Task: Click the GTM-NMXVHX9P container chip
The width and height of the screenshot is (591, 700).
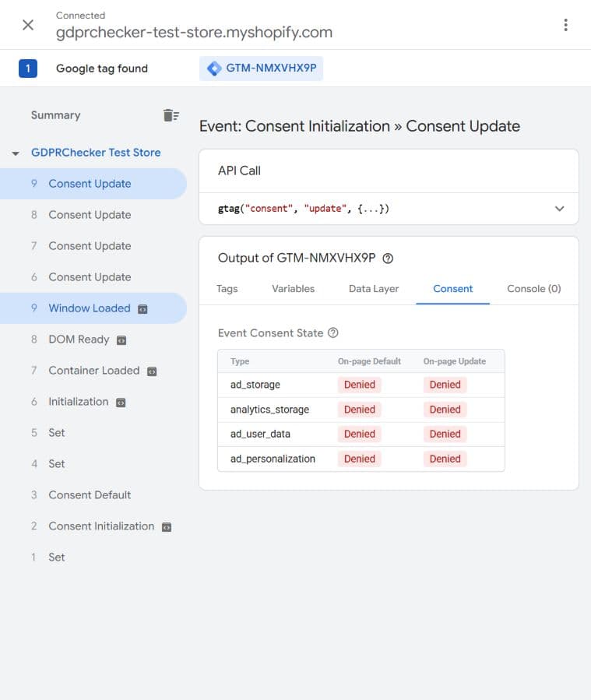Action: tap(261, 69)
